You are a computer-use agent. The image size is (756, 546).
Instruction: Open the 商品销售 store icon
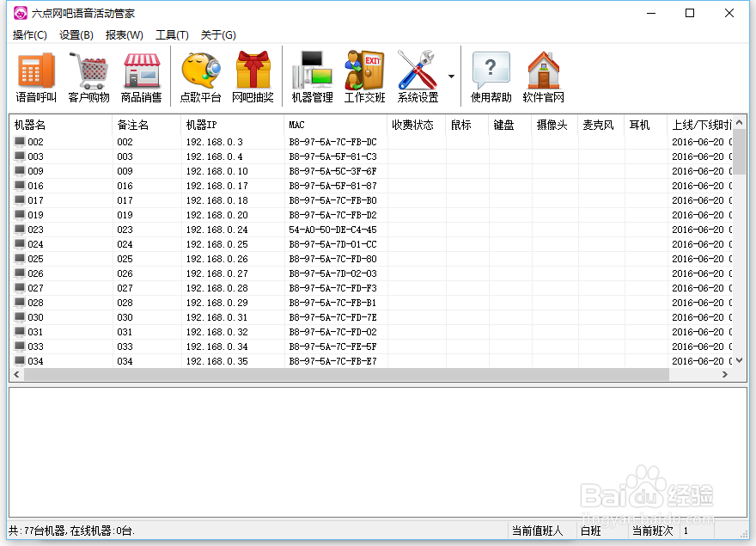tap(141, 77)
